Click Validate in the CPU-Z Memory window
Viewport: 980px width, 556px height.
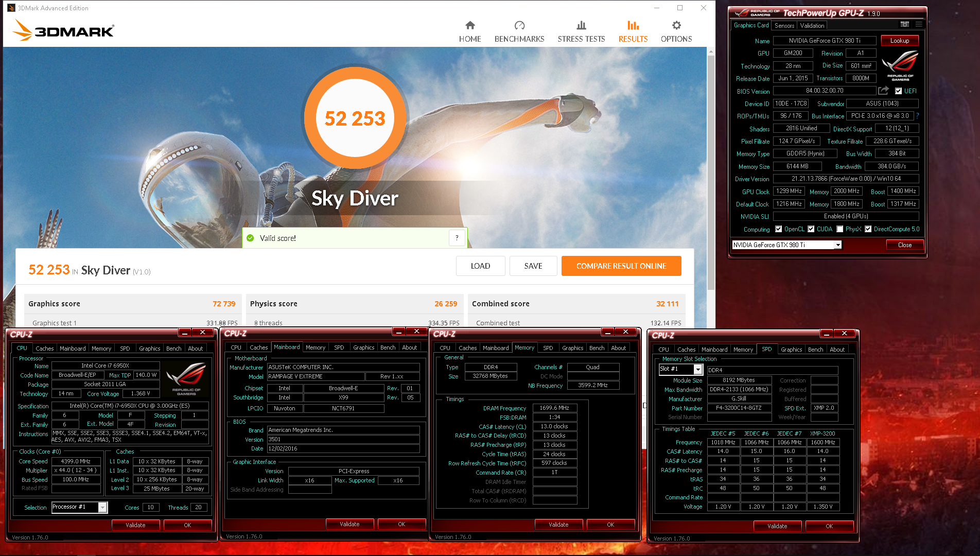[x=558, y=525]
